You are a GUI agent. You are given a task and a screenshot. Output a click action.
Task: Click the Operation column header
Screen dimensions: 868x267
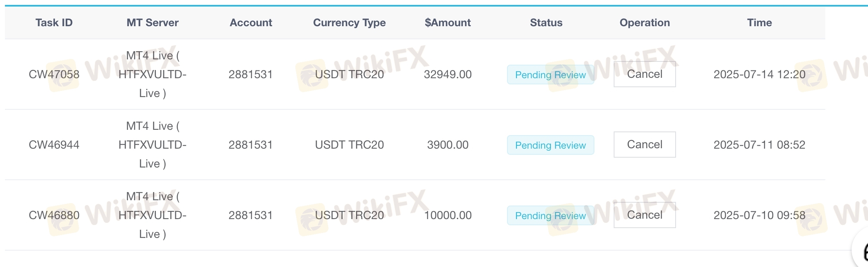644,23
